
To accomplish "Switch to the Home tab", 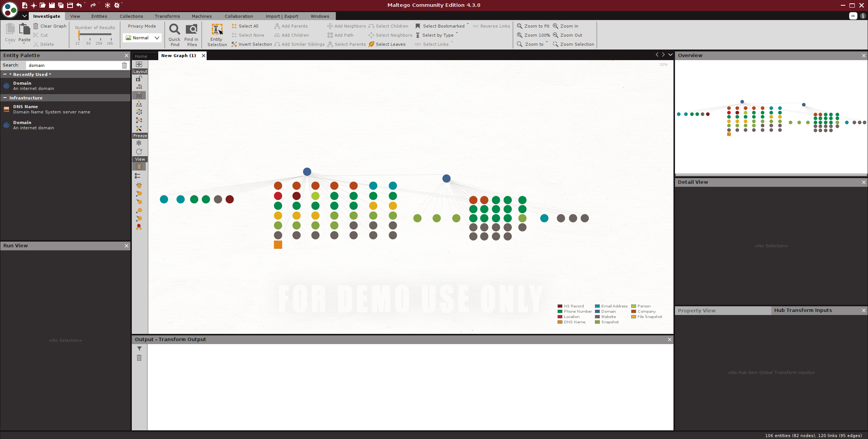I will (x=141, y=56).
